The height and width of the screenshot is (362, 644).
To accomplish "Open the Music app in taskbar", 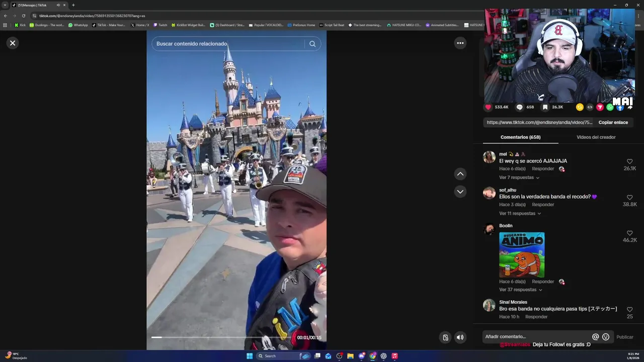I will pos(394,356).
